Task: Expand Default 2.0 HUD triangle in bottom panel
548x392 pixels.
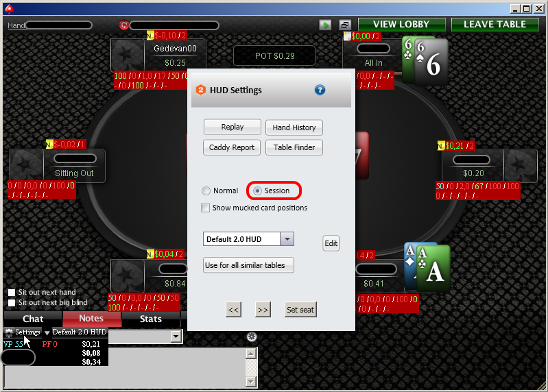Action: [47, 332]
